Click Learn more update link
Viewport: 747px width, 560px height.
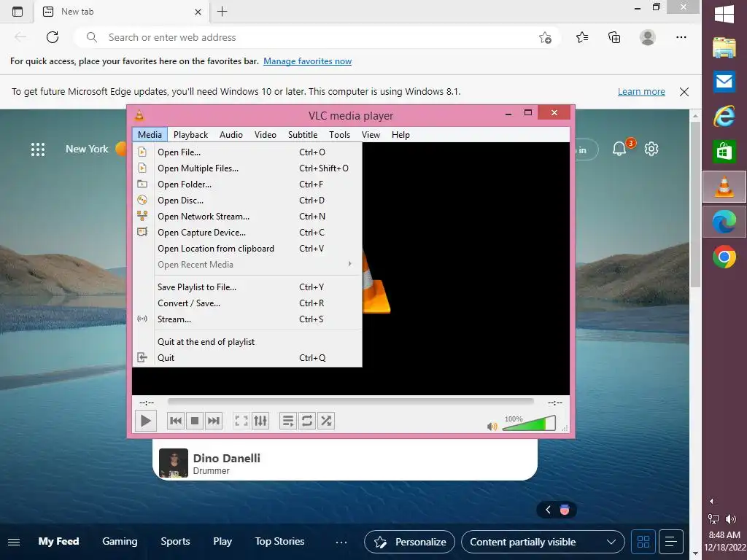pyautogui.click(x=641, y=91)
